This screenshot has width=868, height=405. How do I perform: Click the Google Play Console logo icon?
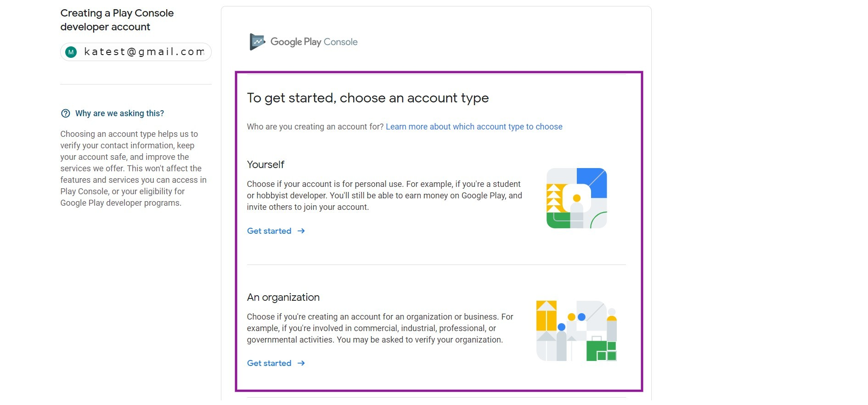tap(257, 42)
